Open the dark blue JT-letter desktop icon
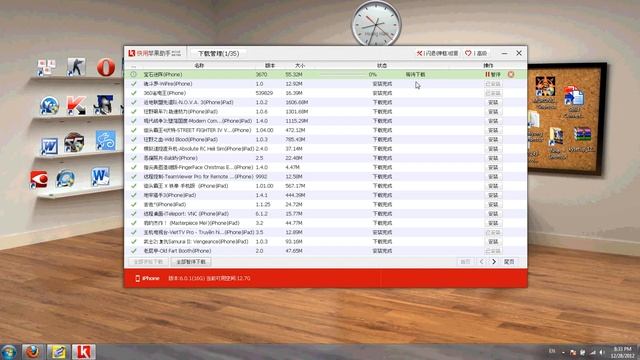640x360 pixels. point(104,104)
